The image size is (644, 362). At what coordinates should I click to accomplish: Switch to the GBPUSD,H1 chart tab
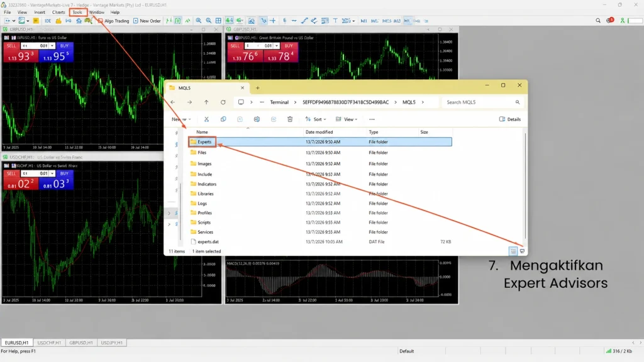click(81, 343)
